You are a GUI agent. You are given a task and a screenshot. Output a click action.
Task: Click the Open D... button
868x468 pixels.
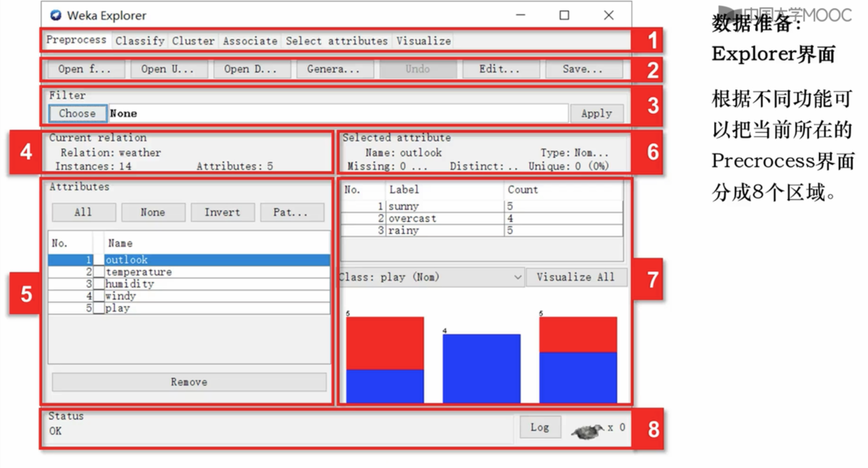click(251, 69)
